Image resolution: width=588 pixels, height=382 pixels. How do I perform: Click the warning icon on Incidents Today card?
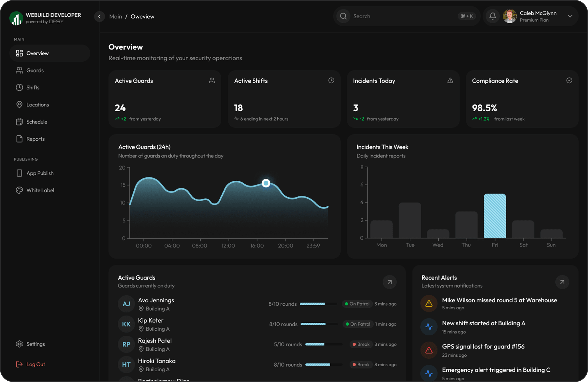click(450, 80)
